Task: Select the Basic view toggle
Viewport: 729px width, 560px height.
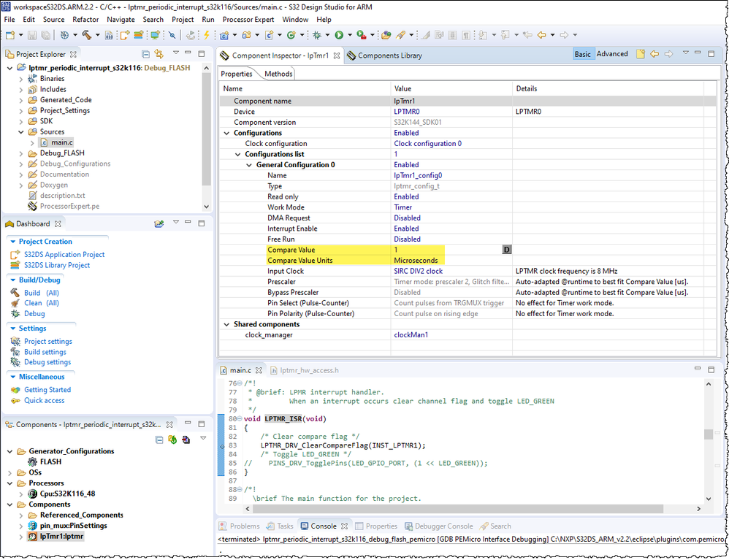Action: 583,54
